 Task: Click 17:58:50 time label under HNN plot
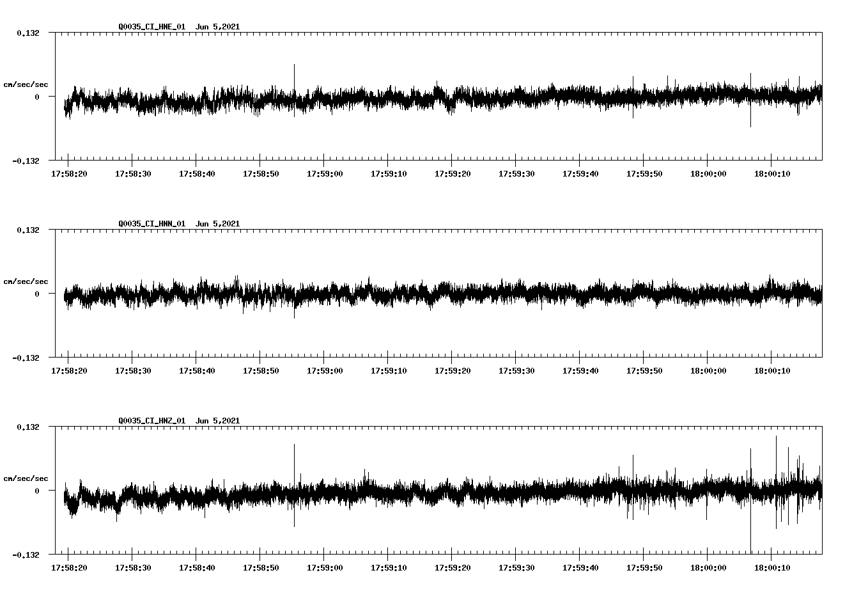point(261,370)
